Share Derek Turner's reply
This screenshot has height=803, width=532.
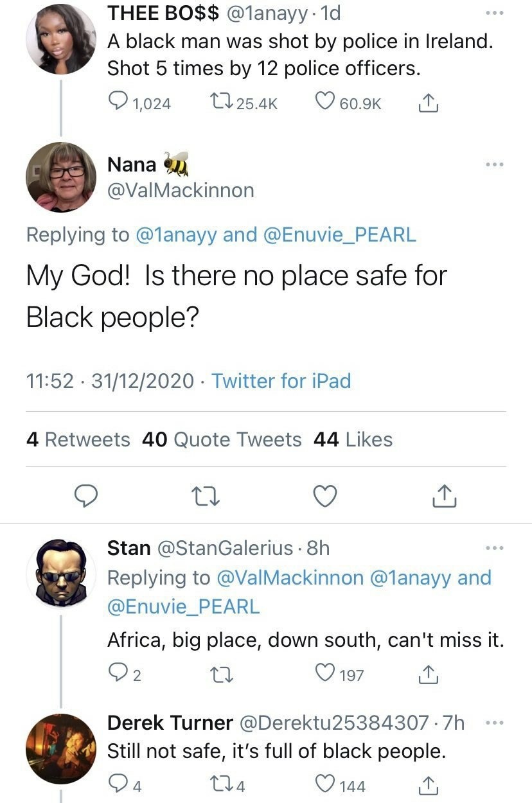(x=429, y=785)
